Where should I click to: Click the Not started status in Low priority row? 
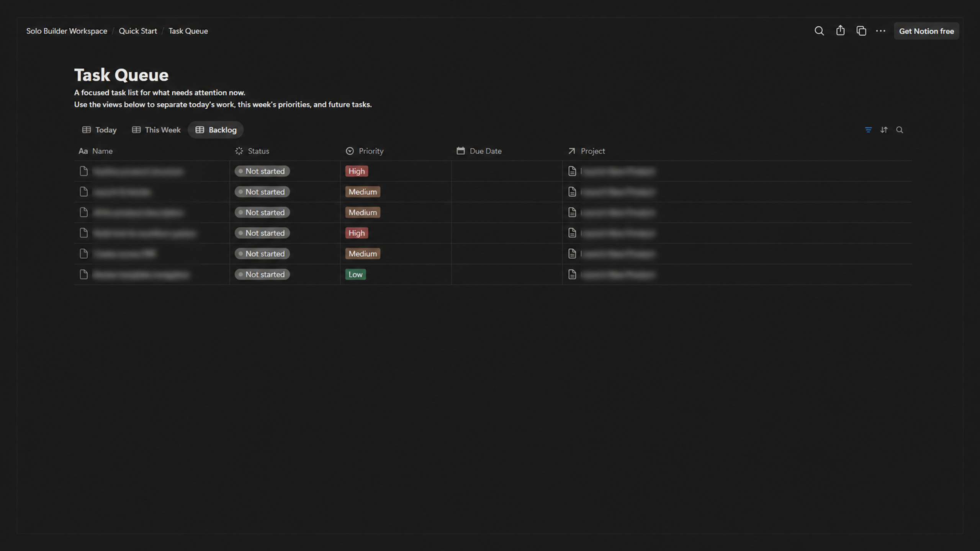click(x=262, y=274)
